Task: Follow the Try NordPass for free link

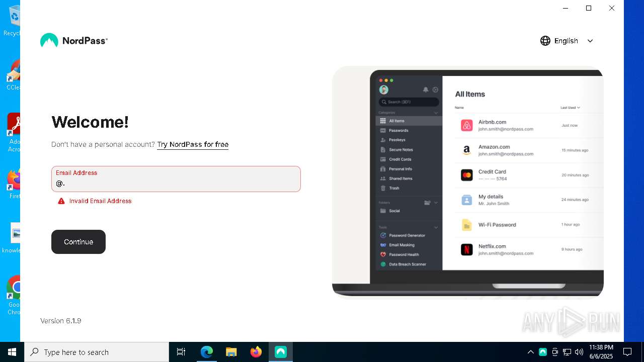Action: tap(193, 144)
